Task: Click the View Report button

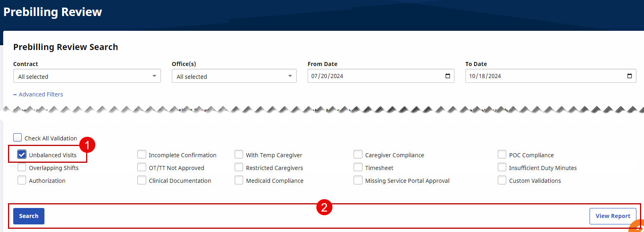Action: click(613, 216)
